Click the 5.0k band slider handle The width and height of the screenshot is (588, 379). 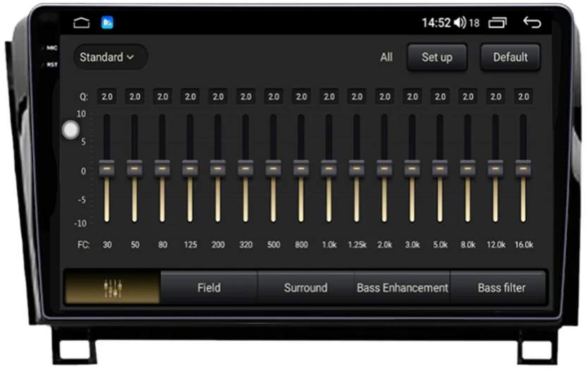click(x=440, y=169)
